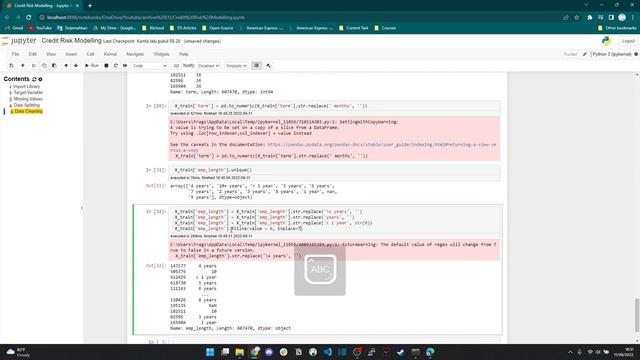Open the Courses bookmark folder

pos(385,28)
